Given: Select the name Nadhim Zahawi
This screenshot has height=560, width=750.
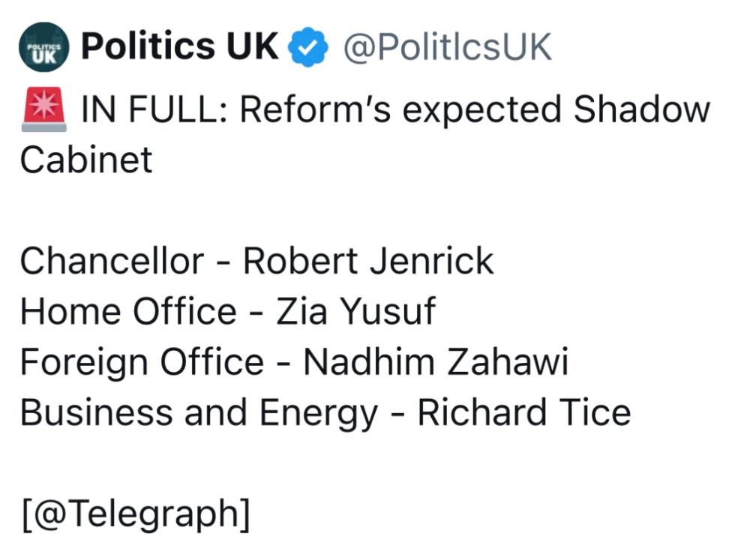Looking at the screenshot, I should [436, 362].
